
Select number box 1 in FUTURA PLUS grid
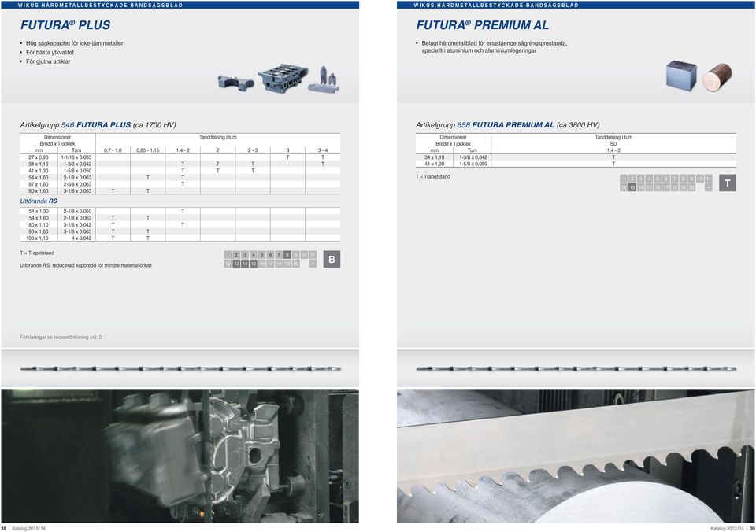228,254
